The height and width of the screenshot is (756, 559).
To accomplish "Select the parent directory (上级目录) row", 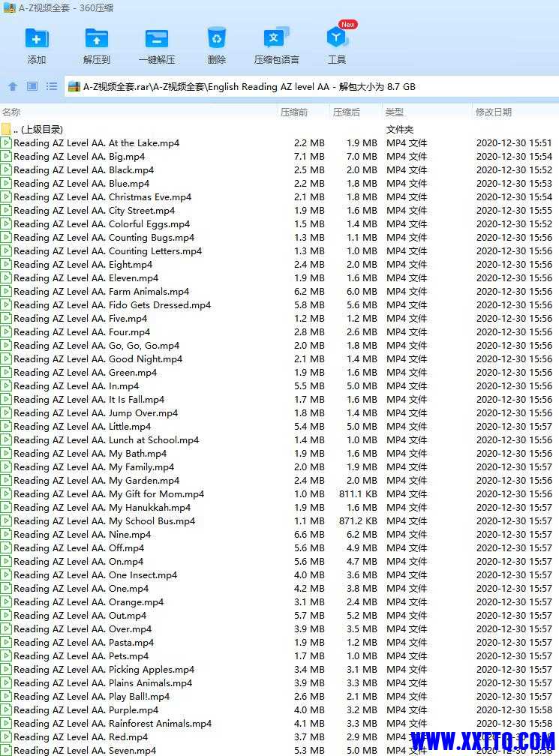I will tap(279, 129).
